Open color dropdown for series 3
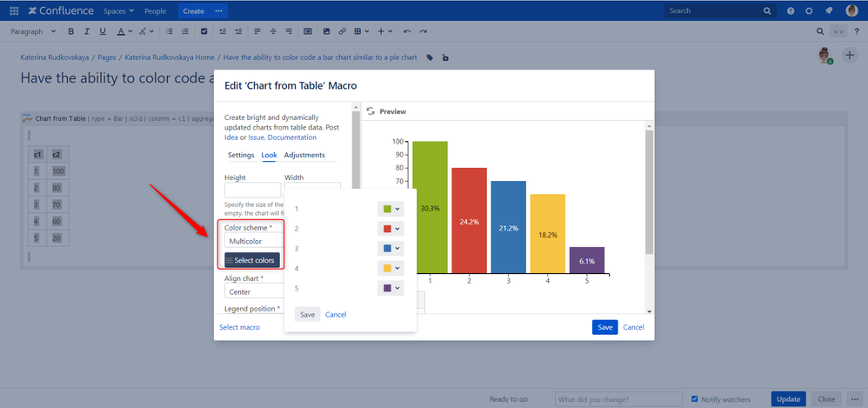The height and width of the screenshot is (408, 868). (x=391, y=249)
